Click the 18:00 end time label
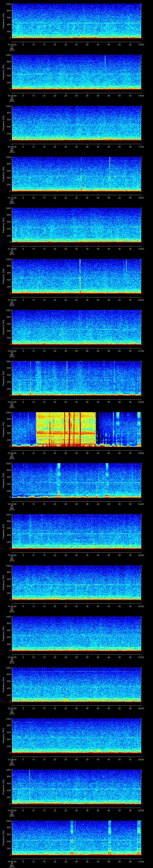This screenshot has height=868, width=153. 141,198
